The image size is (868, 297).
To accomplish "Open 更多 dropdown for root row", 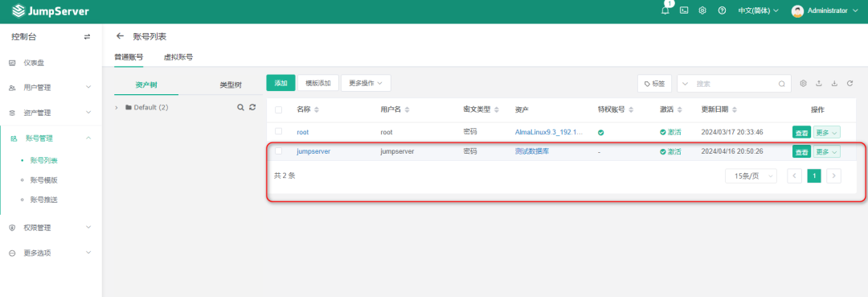I will click(x=826, y=133).
